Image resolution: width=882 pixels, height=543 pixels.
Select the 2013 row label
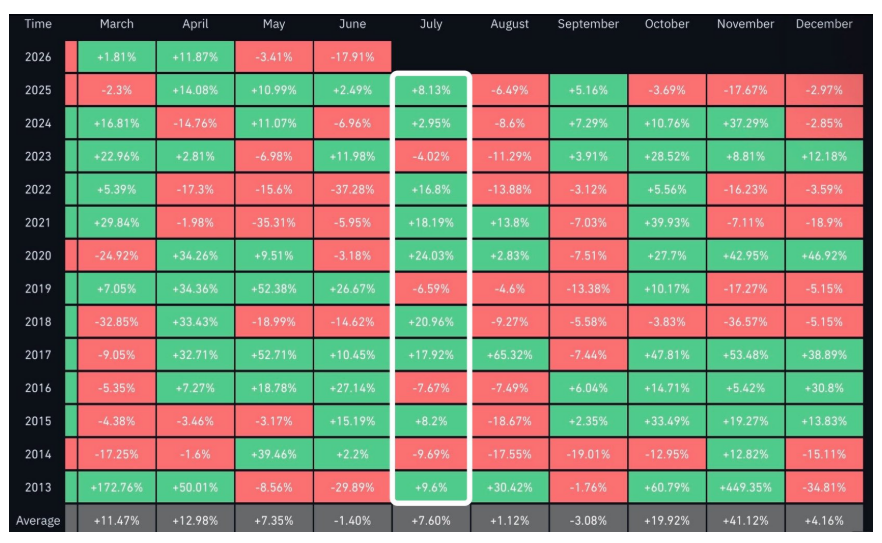coord(38,487)
